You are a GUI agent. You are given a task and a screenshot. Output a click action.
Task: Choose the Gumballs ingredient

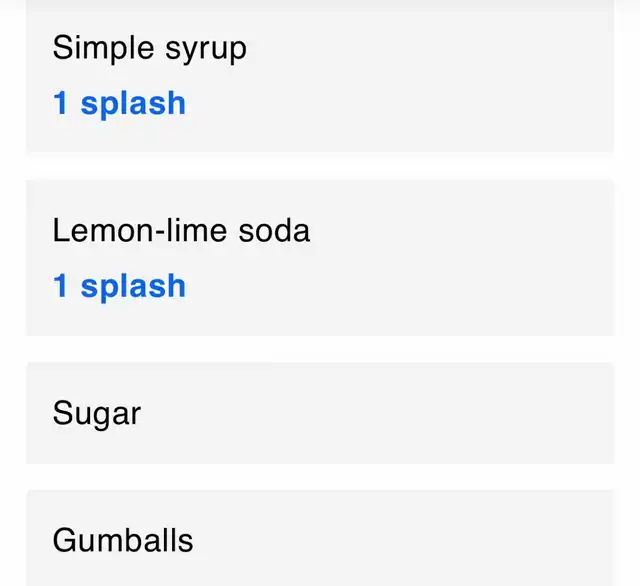point(123,540)
